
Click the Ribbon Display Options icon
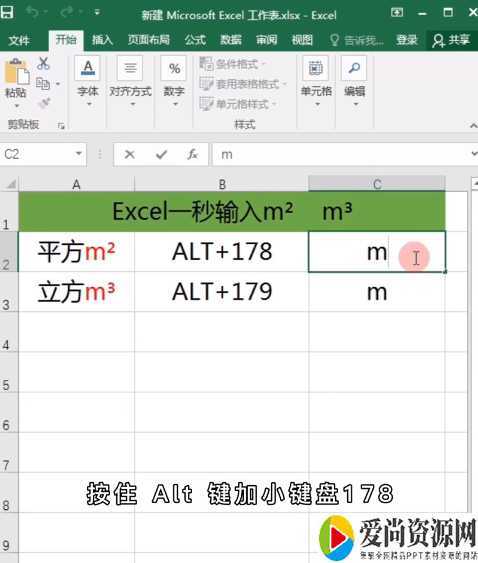pyautogui.click(x=397, y=13)
